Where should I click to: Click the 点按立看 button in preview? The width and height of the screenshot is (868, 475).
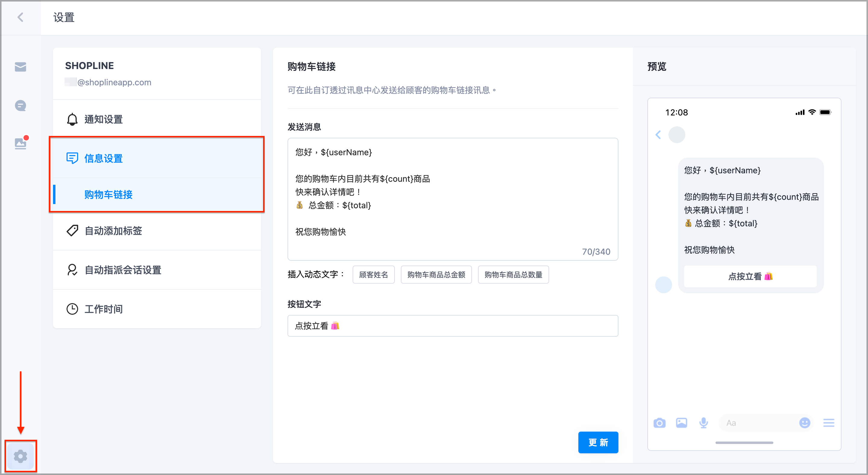pyautogui.click(x=750, y=276)
